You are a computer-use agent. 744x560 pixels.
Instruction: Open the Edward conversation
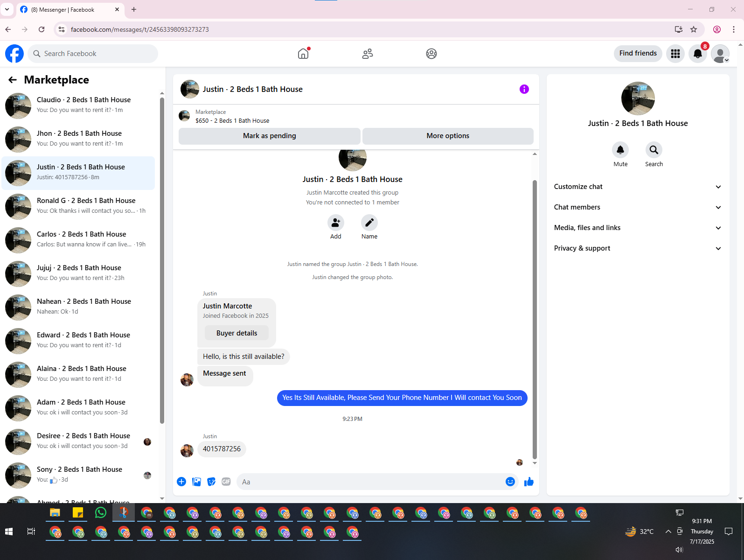78,341
